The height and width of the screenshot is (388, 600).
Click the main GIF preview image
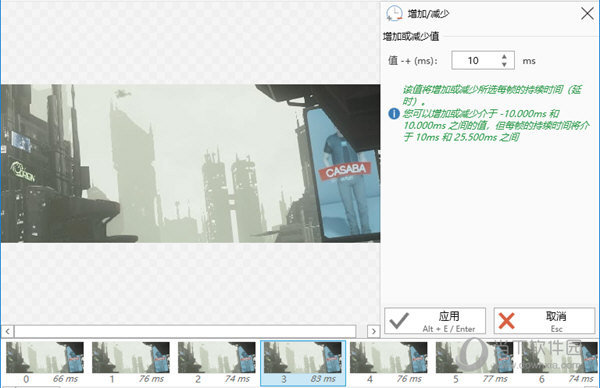click(x=191, y=163)
